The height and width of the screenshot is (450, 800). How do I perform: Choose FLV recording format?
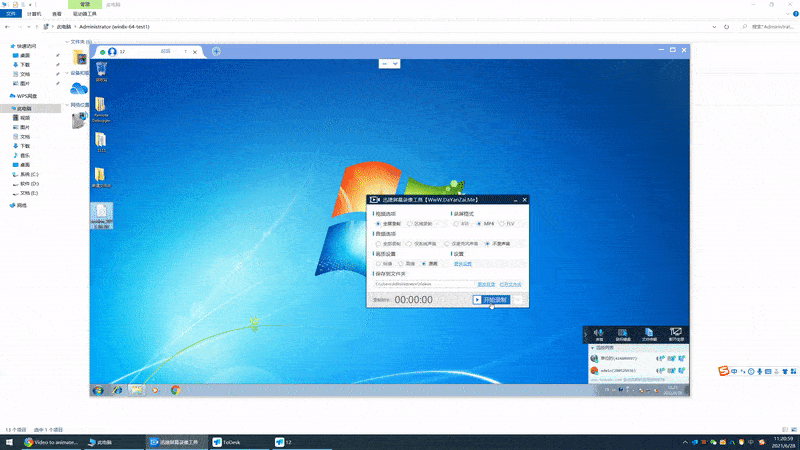tap(502, 224)
